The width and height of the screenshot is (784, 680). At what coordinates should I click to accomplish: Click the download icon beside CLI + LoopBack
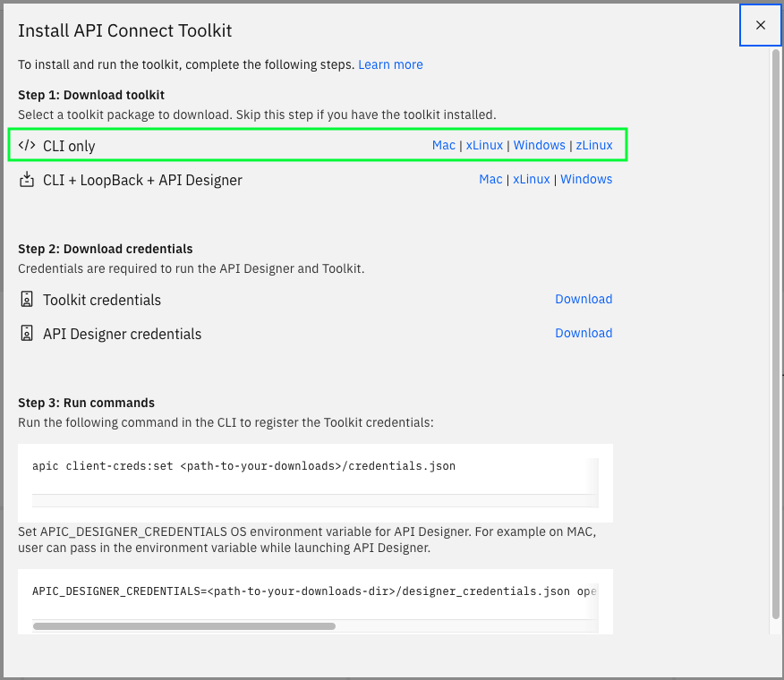click(x=26, y=179)
